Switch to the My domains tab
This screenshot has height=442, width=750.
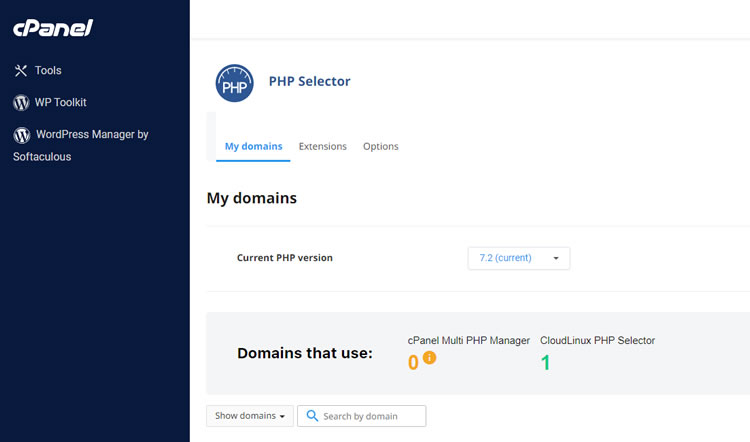coord(254,146)
